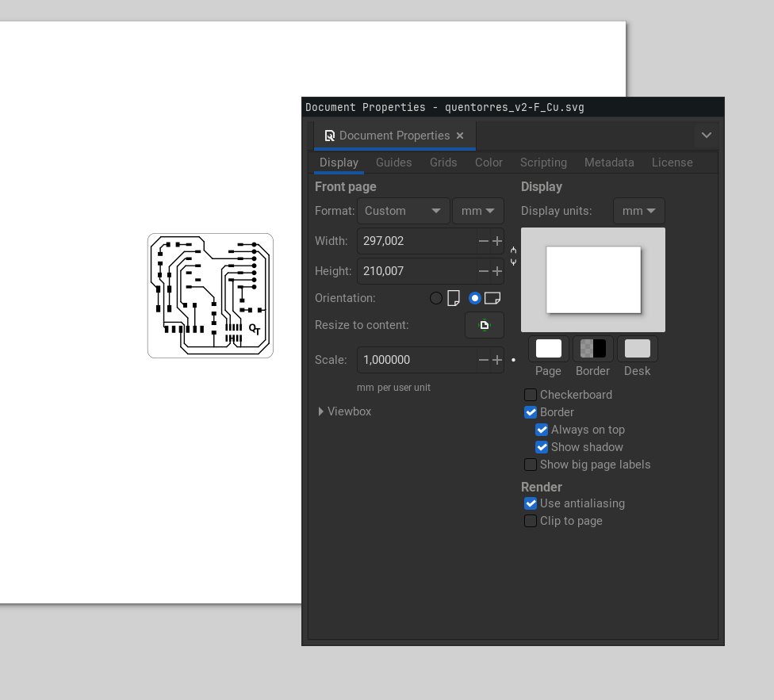Click the Width value field
774x700 pixels.
point(417,241)
